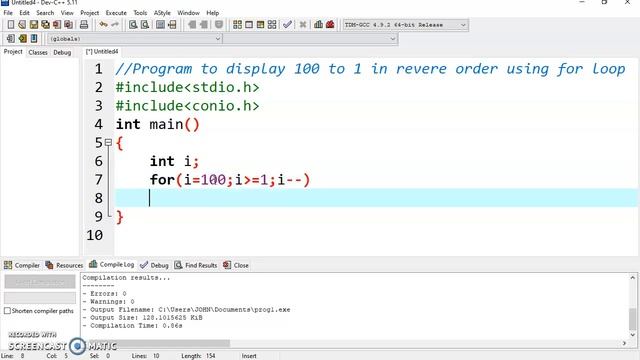Click the Toggle Bookmarks icon

tap(22, 39)
